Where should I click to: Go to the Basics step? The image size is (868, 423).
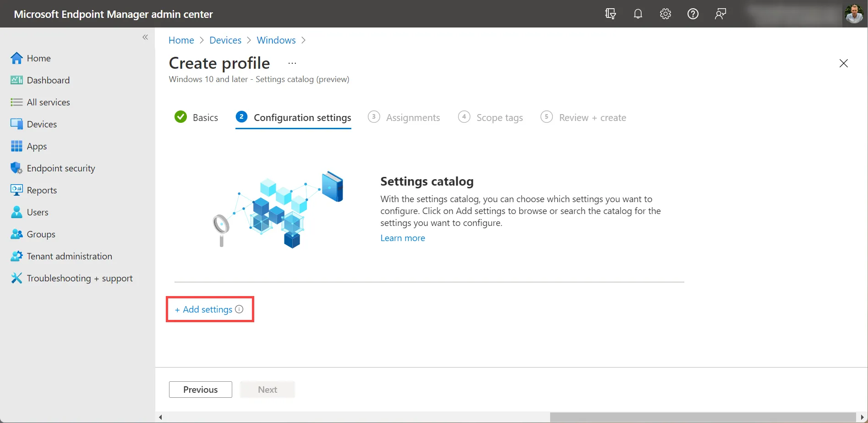197,117
